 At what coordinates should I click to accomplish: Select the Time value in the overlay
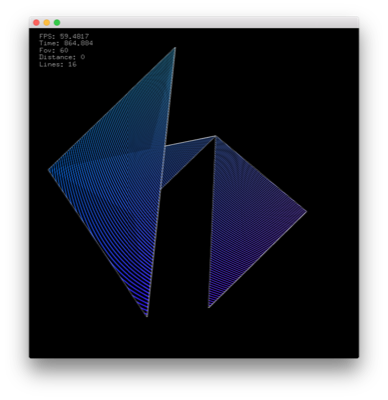pyautogui.click(x=78, y=43)
